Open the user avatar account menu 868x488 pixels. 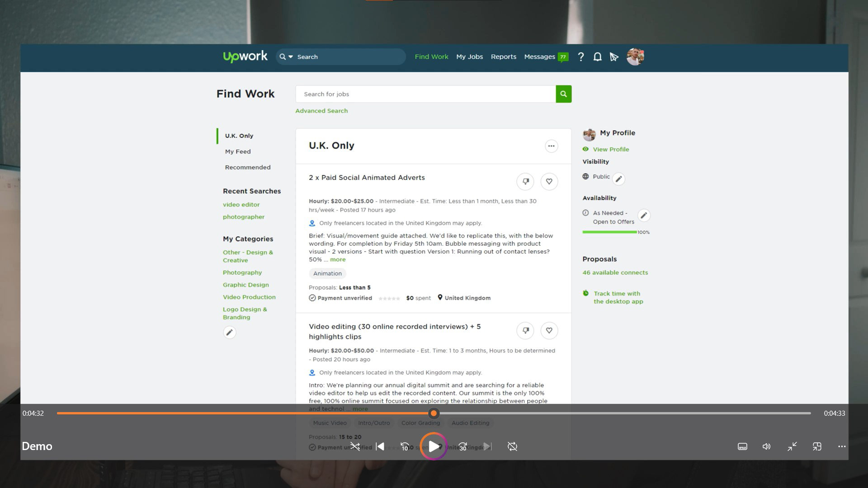[x=635, y=56]
